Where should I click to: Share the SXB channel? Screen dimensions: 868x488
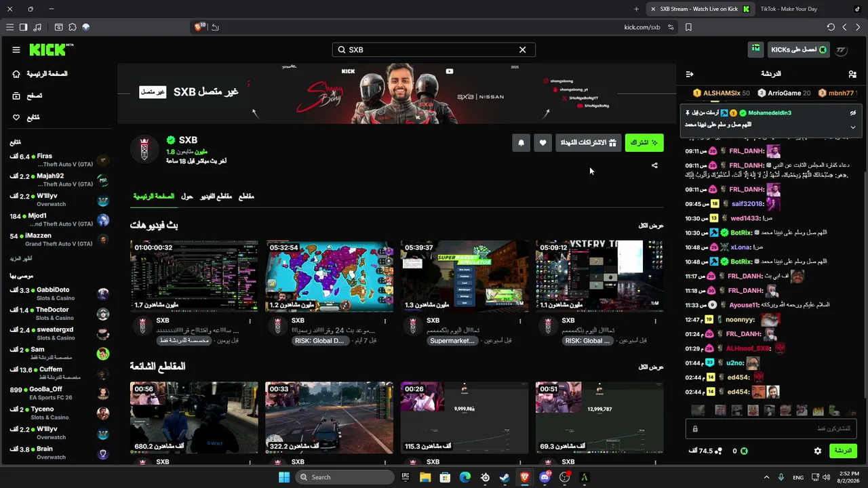pos(654,165)
